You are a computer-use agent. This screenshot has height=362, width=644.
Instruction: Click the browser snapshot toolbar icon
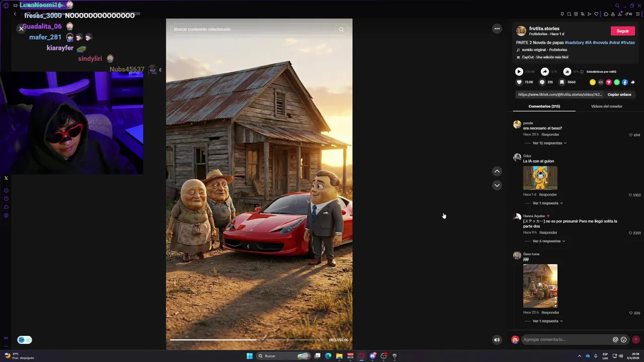tap(569, 14)
